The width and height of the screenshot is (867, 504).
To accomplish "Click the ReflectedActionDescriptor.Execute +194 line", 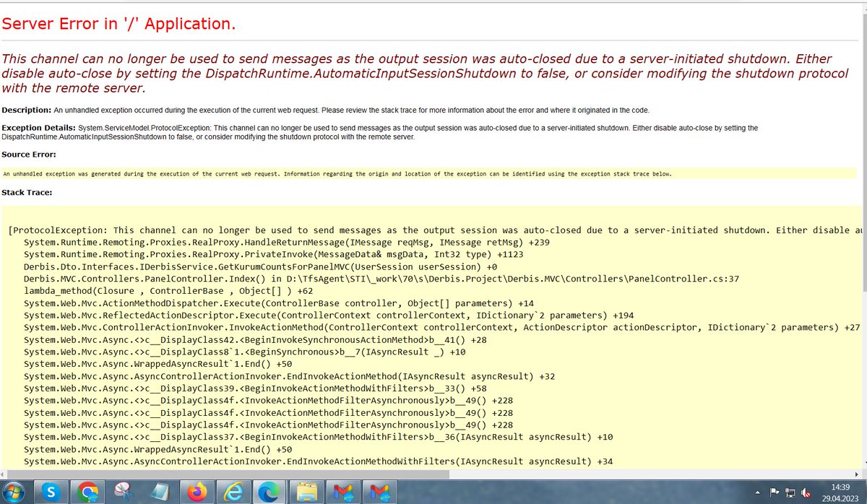I will pos(327,316).
